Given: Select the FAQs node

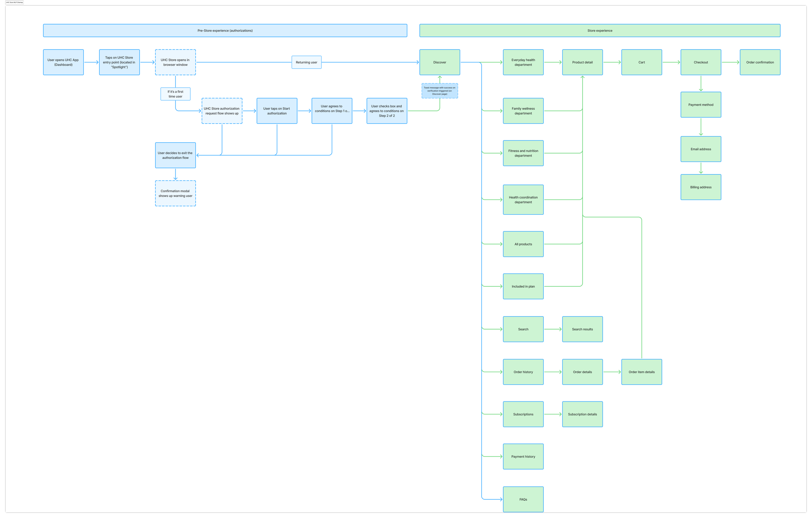Looking at the screenshot, I should point(523,499).
